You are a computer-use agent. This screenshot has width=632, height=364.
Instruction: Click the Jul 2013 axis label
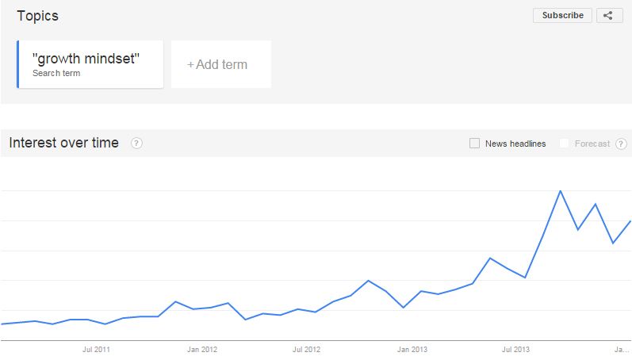515,350
